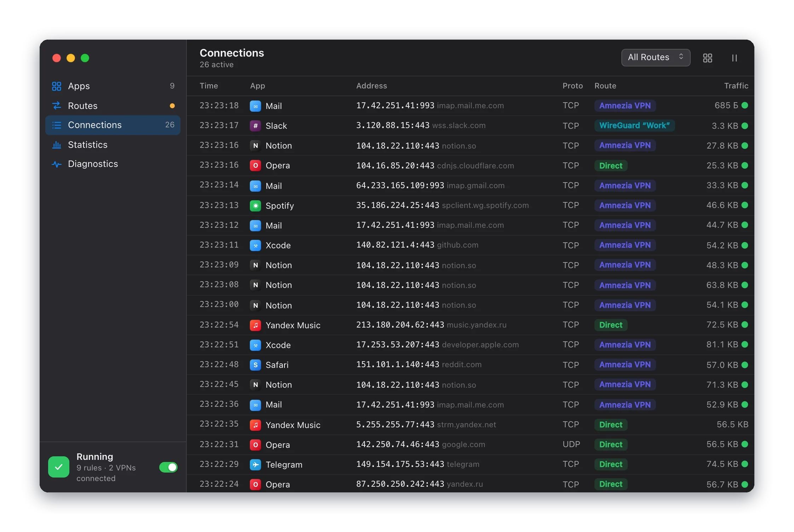The height and width of the screenshot is (532, 794).
Task: Click the green checkmark status icon
Action: click(x=59, y=467)
